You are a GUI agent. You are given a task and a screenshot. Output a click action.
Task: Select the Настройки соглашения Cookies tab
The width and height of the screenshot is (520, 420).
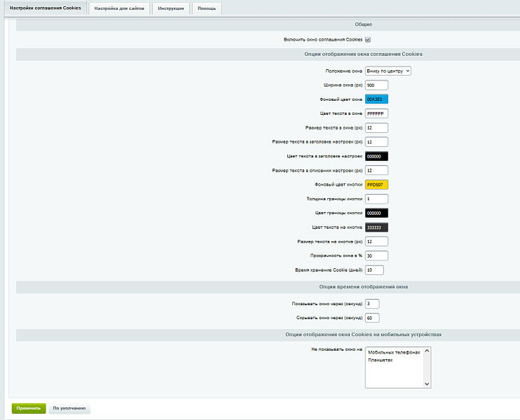click(46, 8)
